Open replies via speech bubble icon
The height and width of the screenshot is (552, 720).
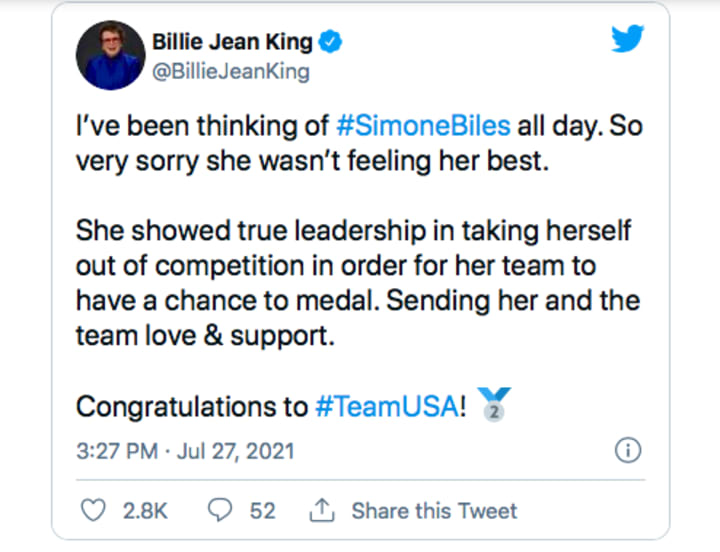pos(220,510)
